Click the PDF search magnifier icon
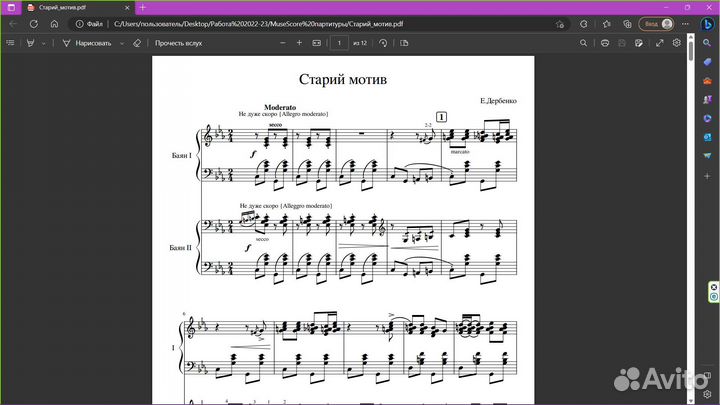This screenshot has height=405, width=720. click(x=585, y=43)
